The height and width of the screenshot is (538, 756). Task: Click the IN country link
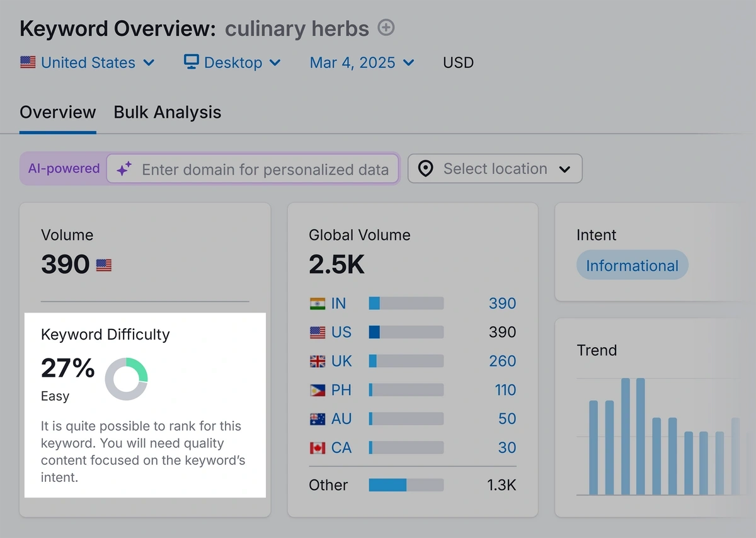[x=338, y=304]
